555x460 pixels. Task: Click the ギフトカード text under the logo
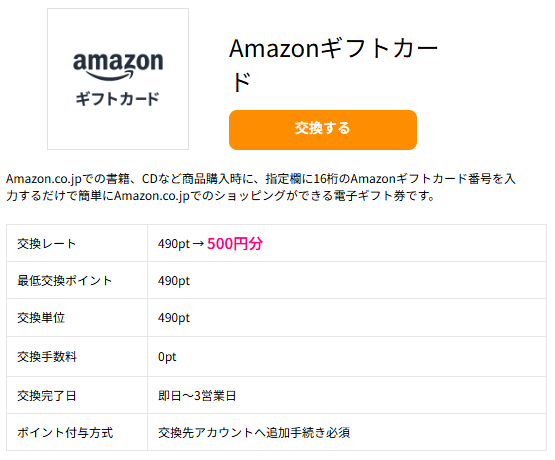118,99
